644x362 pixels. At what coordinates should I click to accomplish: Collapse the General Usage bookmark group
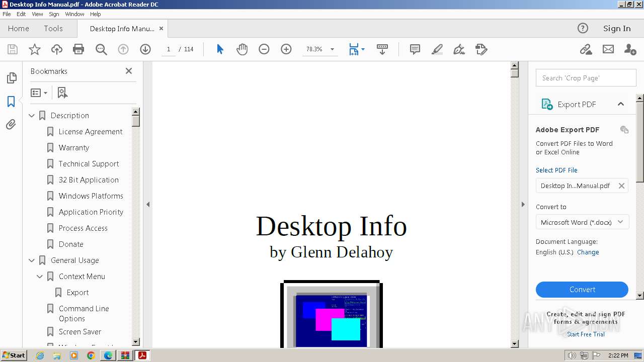[32, 260]
